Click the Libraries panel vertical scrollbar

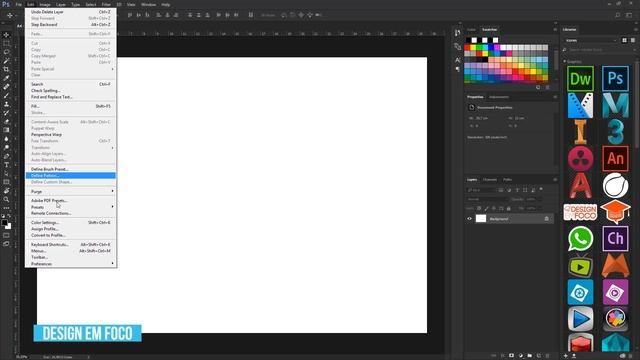(638, 104)
